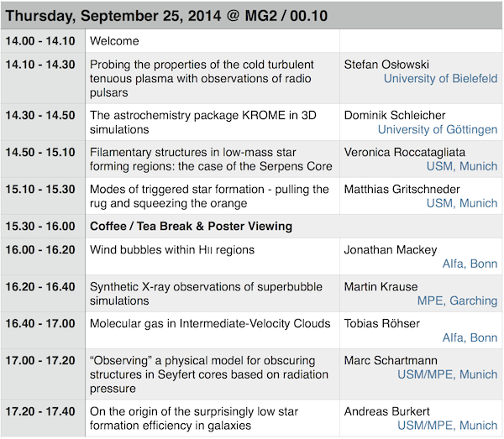Click the Molecular gas in Intermediate-Velocity Clouds talk
Screen dimensions: 504x439
coord(210,323)
